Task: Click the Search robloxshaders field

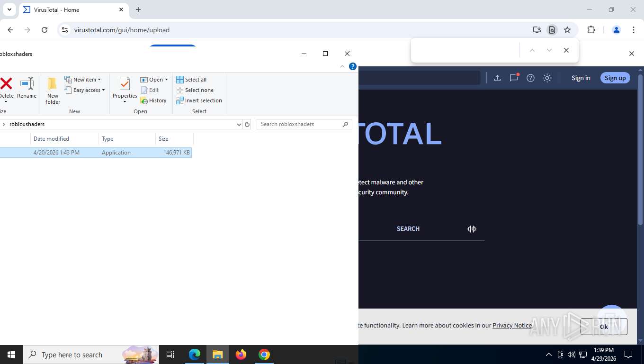Action: 304,124
